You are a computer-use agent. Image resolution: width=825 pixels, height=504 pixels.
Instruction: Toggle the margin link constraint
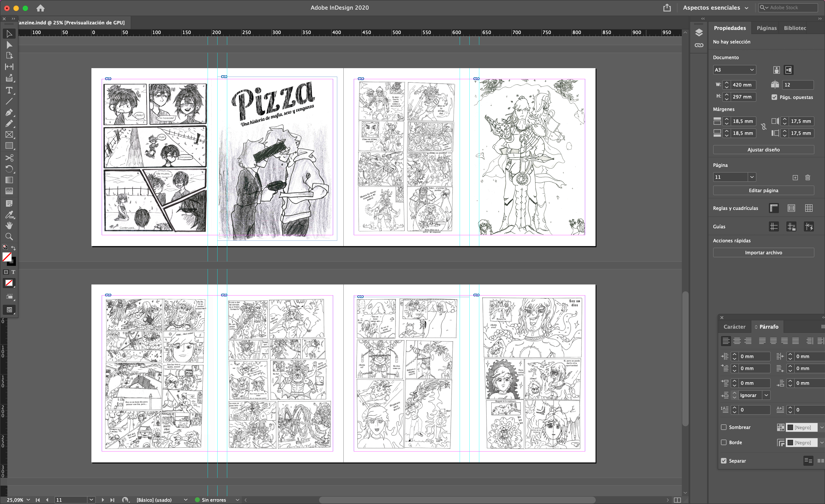click(764, 127)
